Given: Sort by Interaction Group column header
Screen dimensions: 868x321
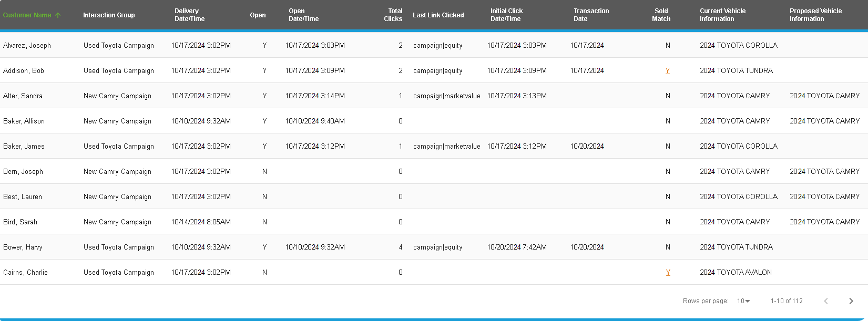Looking at the screenshot, I should click(x=109, y=15).
